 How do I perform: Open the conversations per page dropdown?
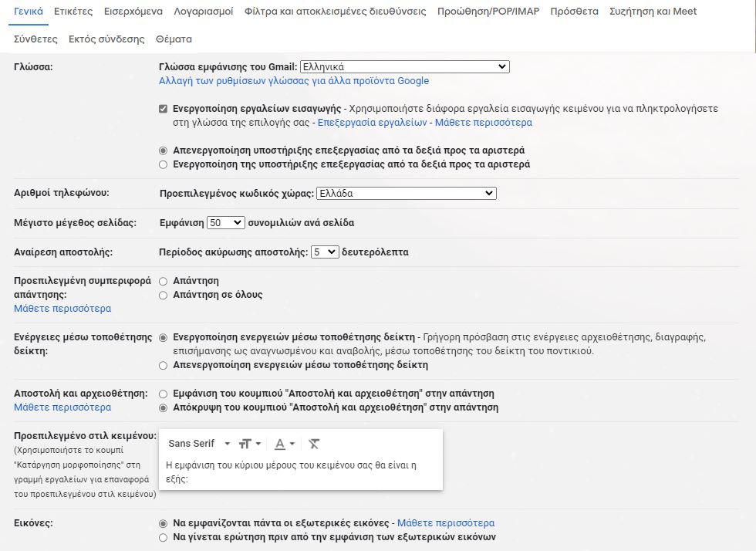coord(225,223)
